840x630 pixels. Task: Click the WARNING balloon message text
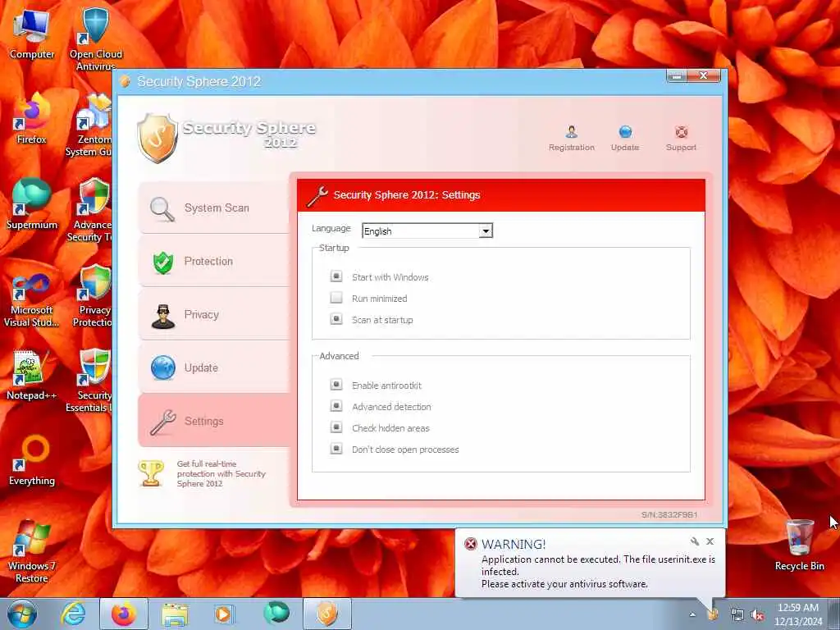tap(598, 572)
